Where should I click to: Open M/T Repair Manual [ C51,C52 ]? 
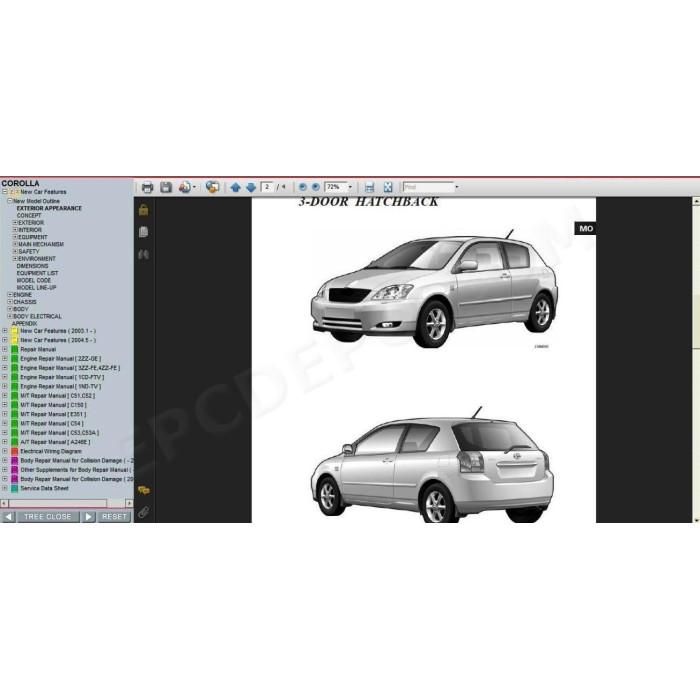click(x=58, y=396)
